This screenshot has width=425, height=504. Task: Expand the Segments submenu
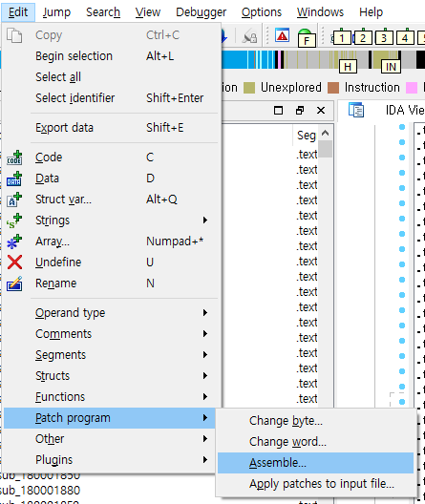205,354
